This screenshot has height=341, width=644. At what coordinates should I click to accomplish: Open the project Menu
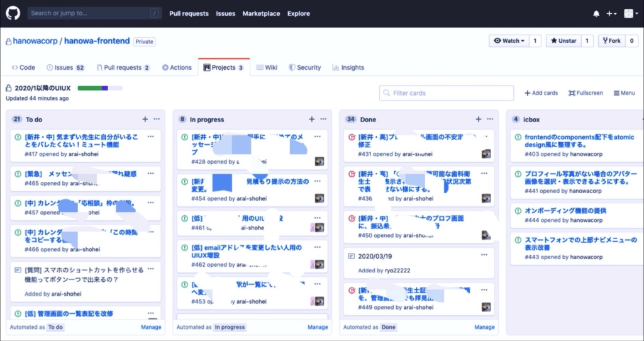(625, 93)
